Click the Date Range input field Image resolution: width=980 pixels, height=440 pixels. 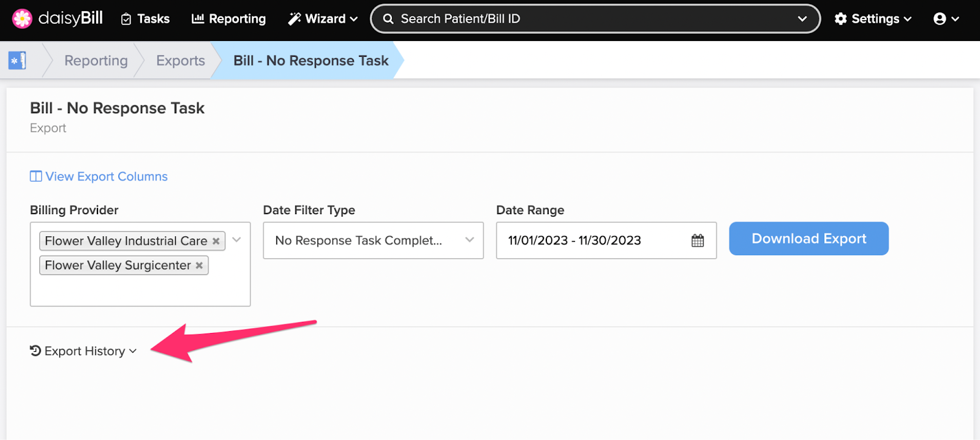click(x=606, y=241)
